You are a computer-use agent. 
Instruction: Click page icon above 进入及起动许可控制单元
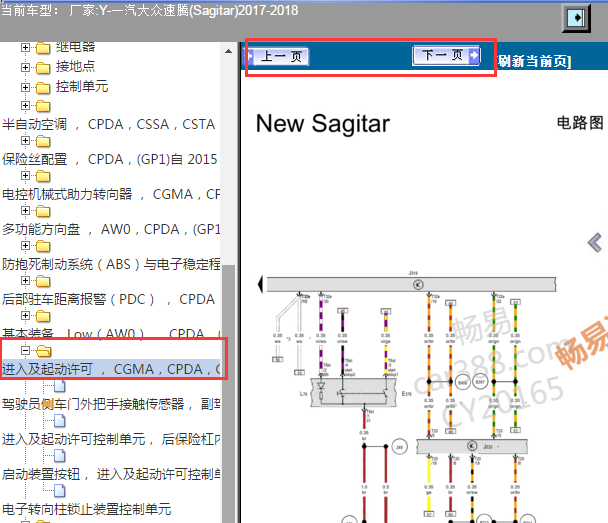point(59,421)
